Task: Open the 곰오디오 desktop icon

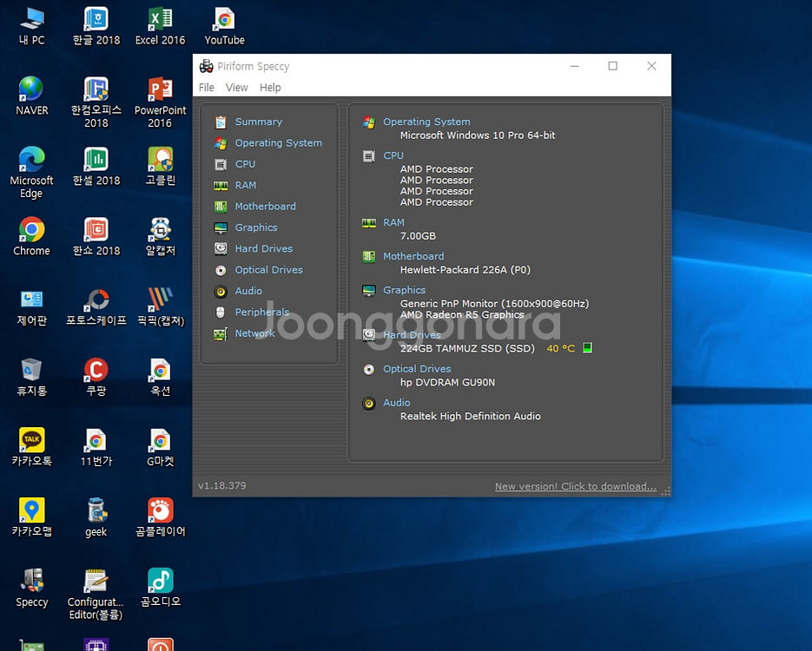Action: click(161, 589)
